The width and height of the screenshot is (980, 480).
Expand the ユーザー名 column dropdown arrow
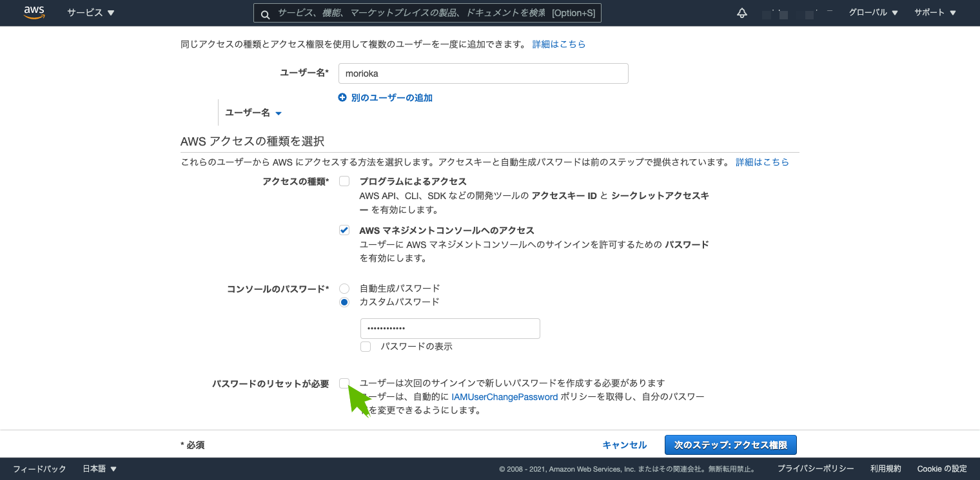coord(279,113)
